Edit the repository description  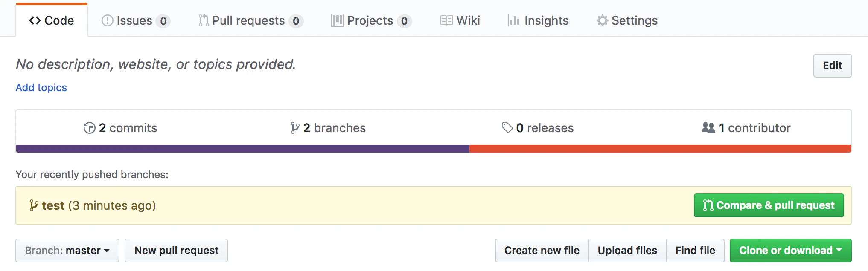(832, 66)
